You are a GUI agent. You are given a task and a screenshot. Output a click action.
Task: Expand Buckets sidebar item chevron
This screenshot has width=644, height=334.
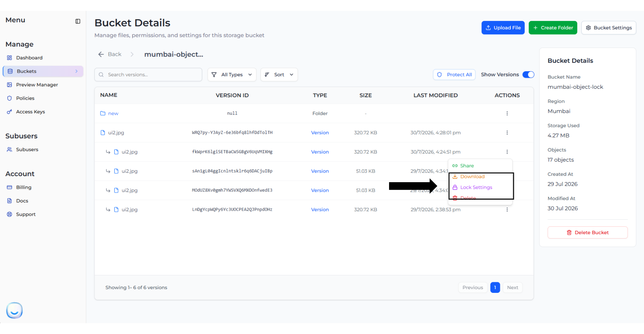tap(76, 71)
